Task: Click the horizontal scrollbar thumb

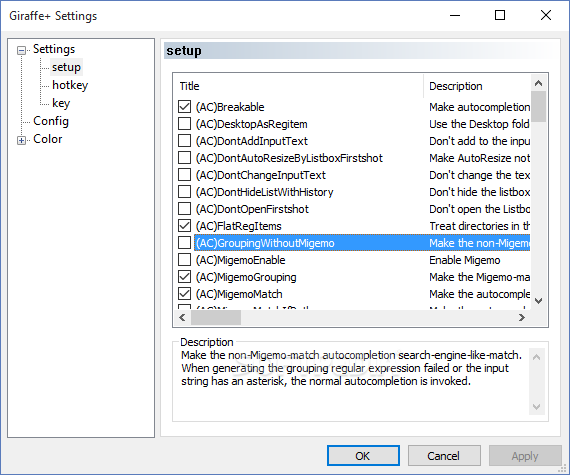Action: coord(216,318)
